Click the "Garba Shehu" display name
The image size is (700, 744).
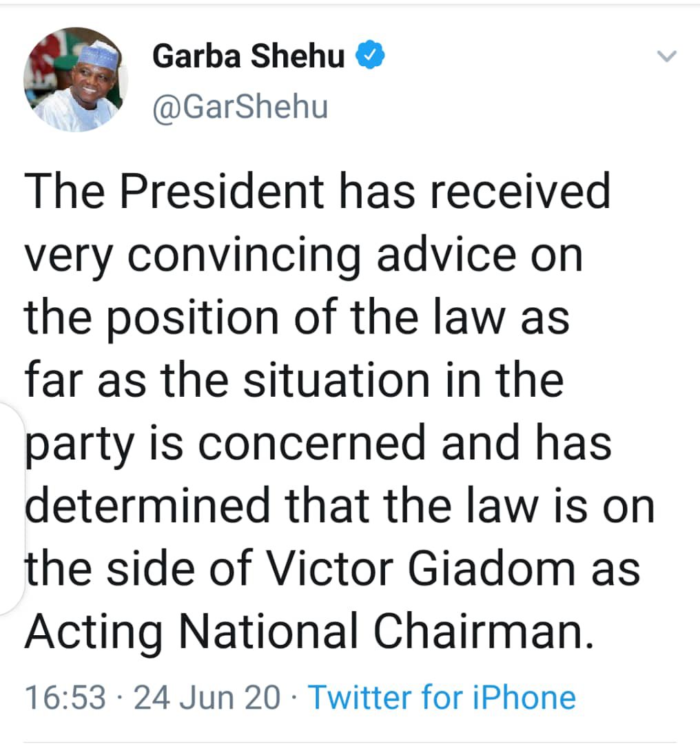(x=248, y=56)
